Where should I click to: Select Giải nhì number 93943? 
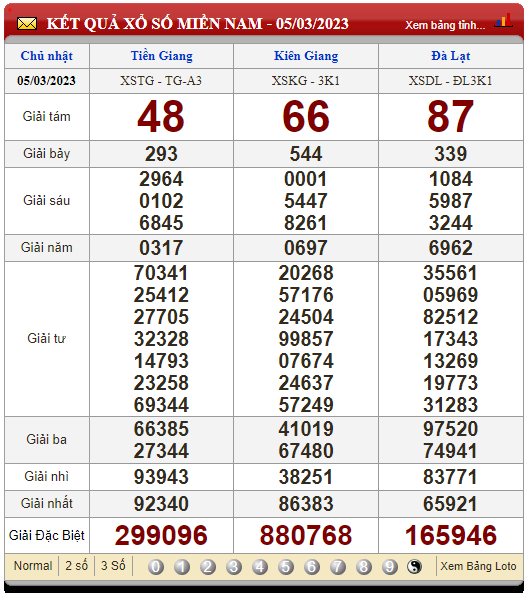161,477
